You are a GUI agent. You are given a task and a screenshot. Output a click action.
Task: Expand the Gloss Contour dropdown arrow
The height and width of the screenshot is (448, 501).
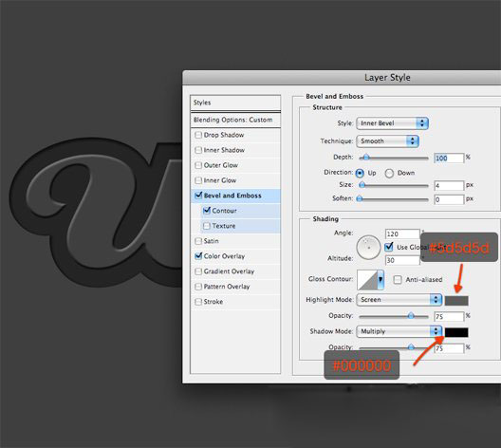pos(380,280)
